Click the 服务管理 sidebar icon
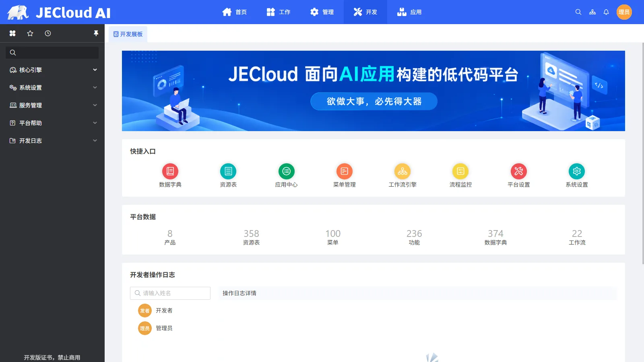 coord(13,105)
